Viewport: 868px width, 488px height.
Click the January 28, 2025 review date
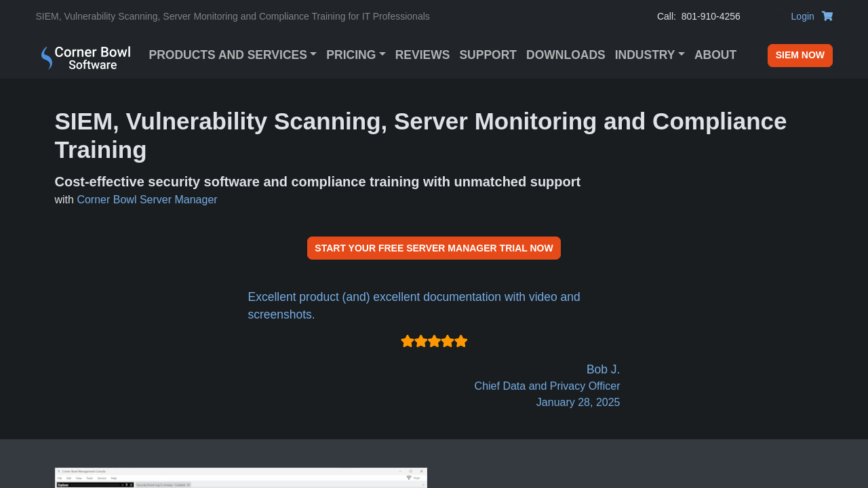tap(578, 403)
